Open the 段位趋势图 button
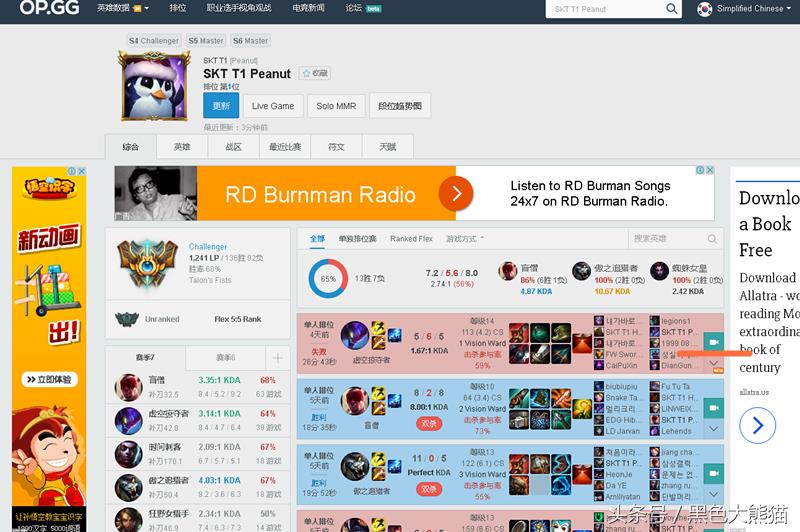Screen dimensions: 800x532 400,106
